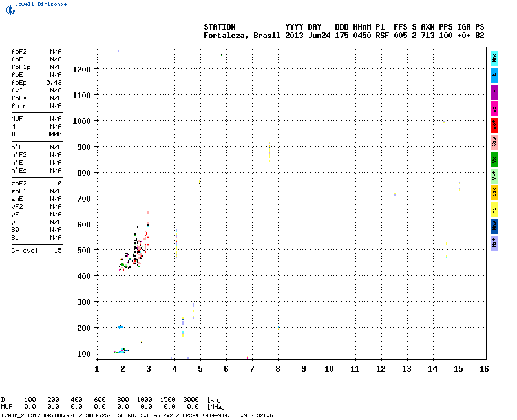Click the date Jun24 in header
Screen dimensions: 517x420
click(319, 36)
